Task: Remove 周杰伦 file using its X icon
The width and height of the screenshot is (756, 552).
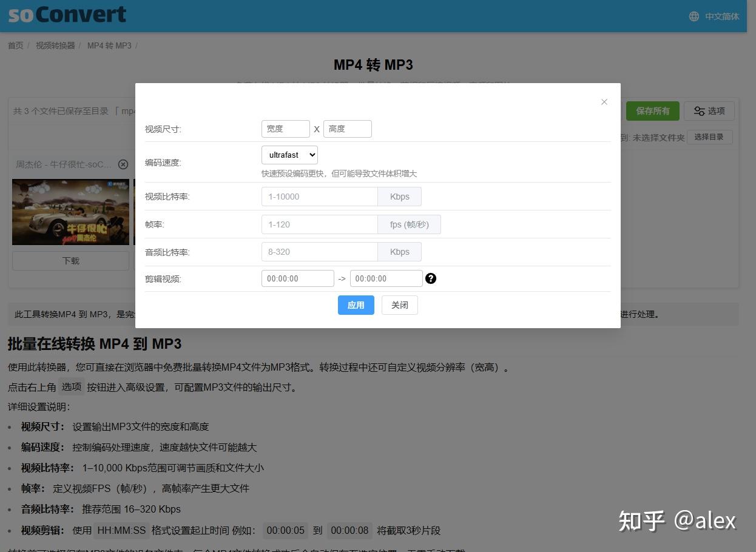Action: tap(123, 164)
